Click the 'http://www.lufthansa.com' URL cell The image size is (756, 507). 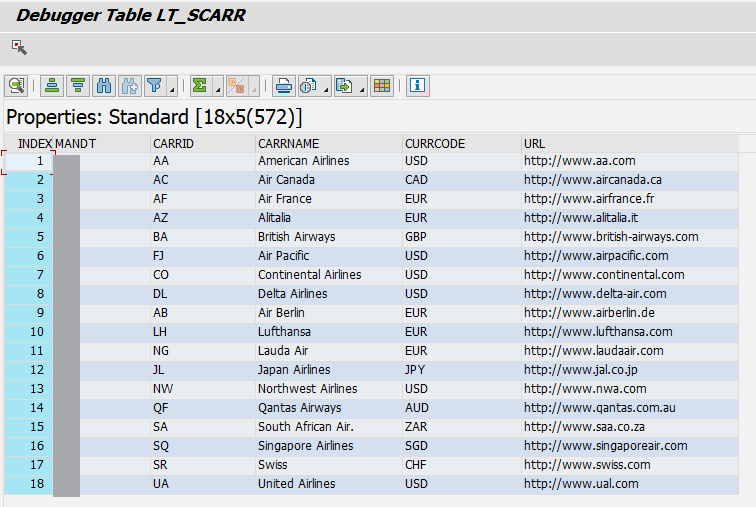pos(630,332)
